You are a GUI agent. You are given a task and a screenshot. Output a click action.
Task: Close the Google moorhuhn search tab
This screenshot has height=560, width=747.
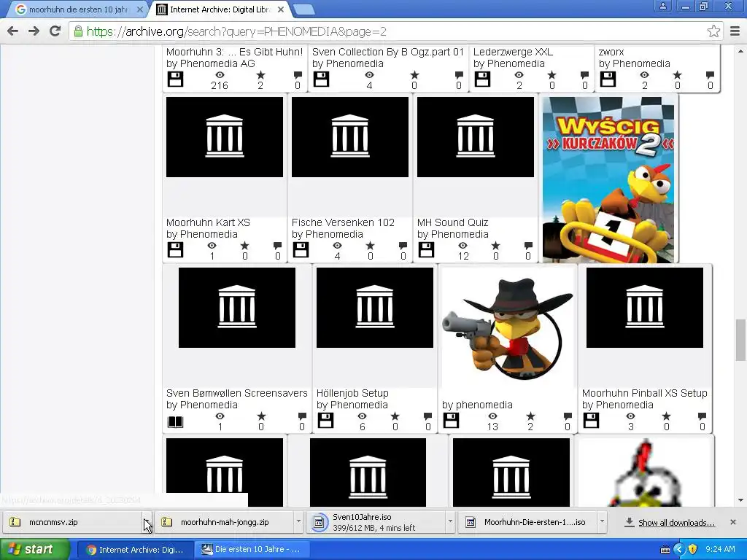click(x=139, y=9)
